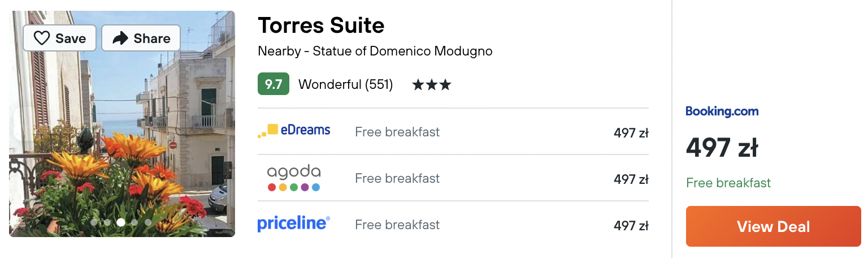Image resolution: width=868 pixels, height=258 pixels.
Task: Select the agoda 497 zł price
Action: point(631,179)
